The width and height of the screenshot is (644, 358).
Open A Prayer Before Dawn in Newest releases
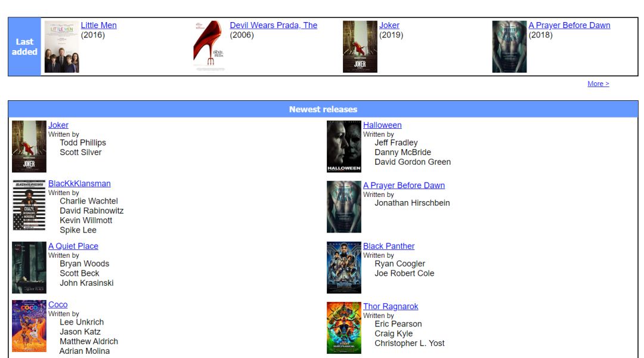[404, 186]
